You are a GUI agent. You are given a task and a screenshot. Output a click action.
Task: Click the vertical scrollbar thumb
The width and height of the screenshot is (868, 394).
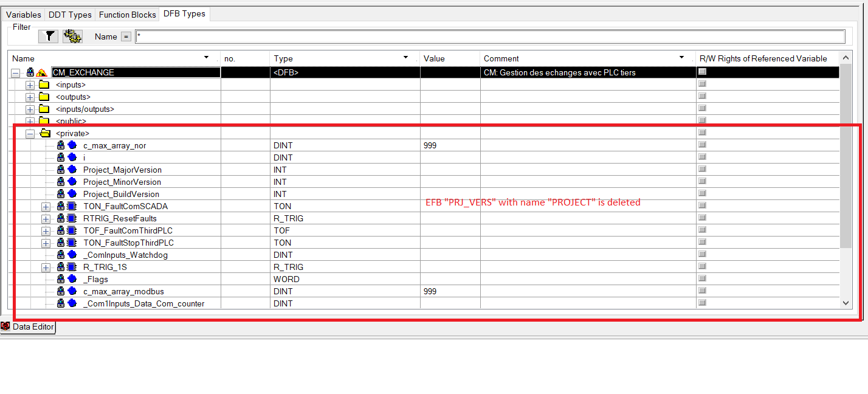[x=846, y=156]
